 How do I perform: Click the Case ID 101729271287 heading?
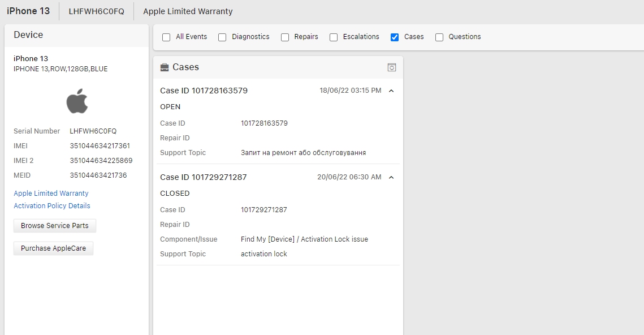pos(204,177)
